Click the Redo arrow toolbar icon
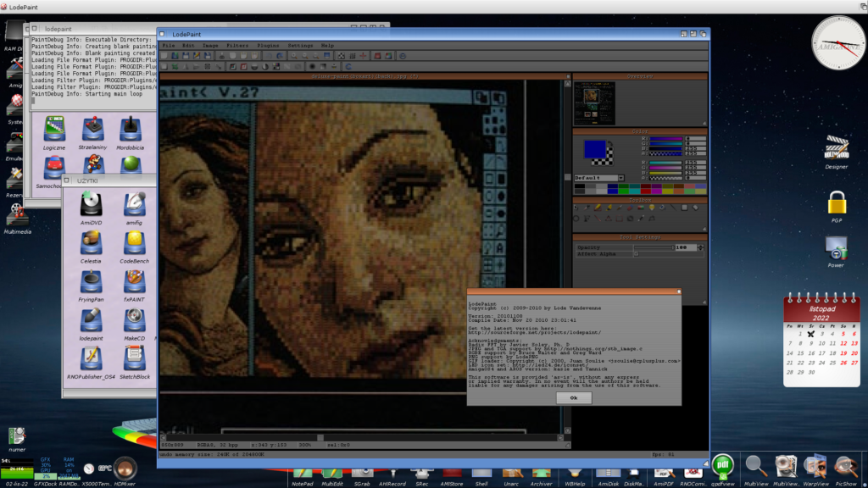Screen dimensions: 868x488 tap(280, 56)
